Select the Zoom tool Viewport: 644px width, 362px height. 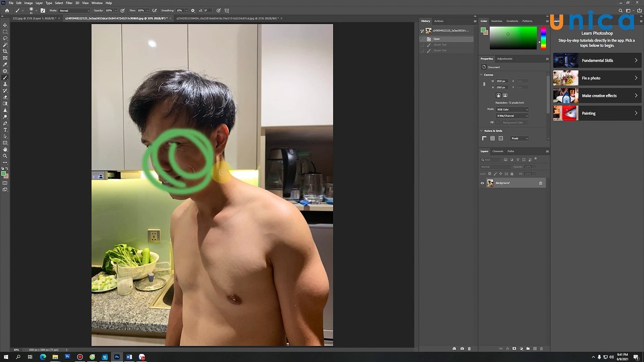(5, 156)
